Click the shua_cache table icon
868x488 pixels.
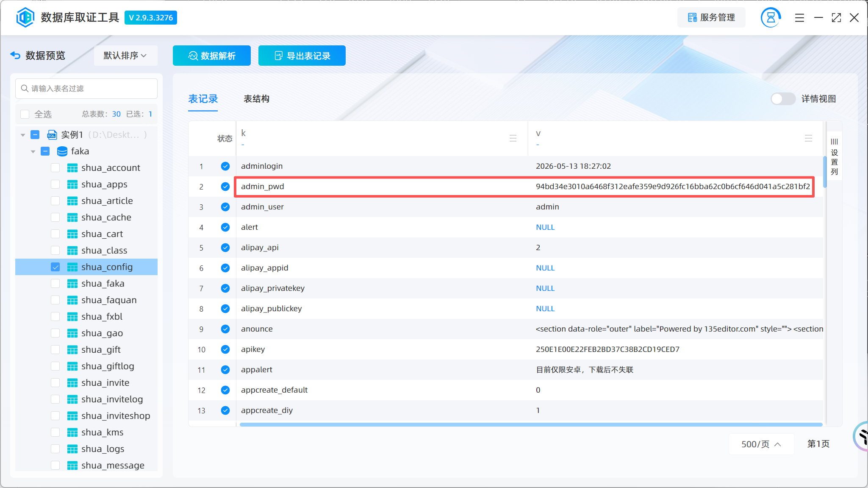tap(72, 218)
